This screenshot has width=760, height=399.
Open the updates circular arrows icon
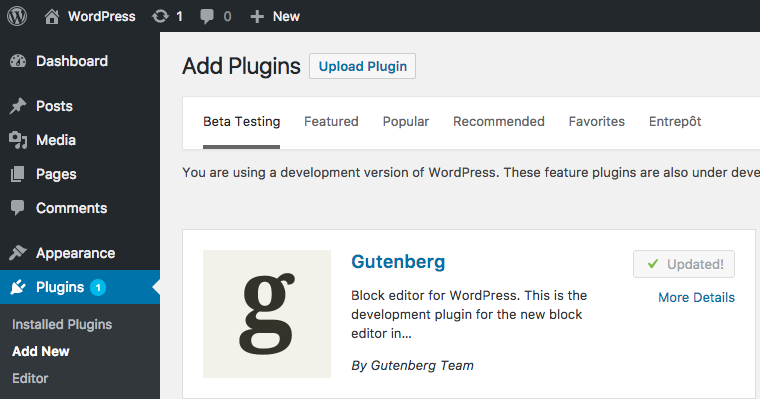(x=160, y=16)
